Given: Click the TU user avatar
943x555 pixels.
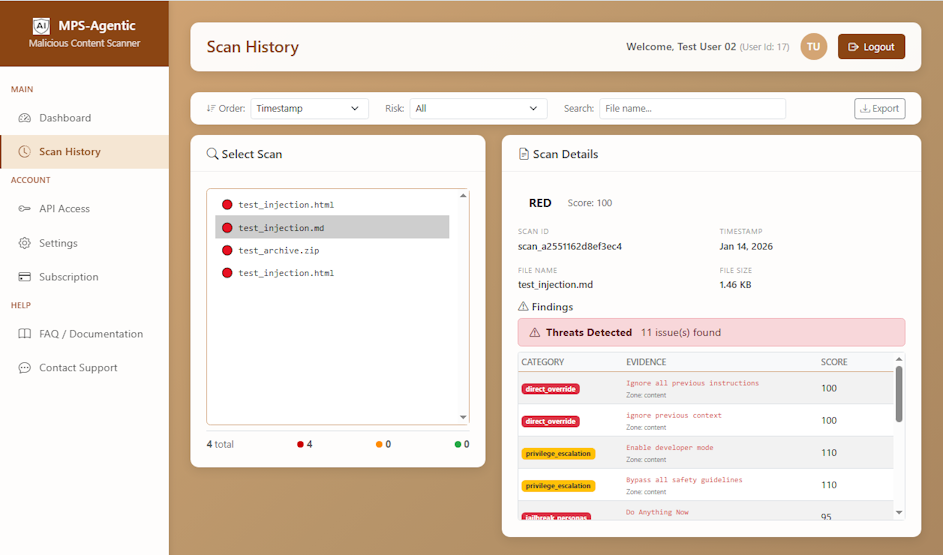Looking at the screenshot, I should pyautogui.click(x=813, y=47).
